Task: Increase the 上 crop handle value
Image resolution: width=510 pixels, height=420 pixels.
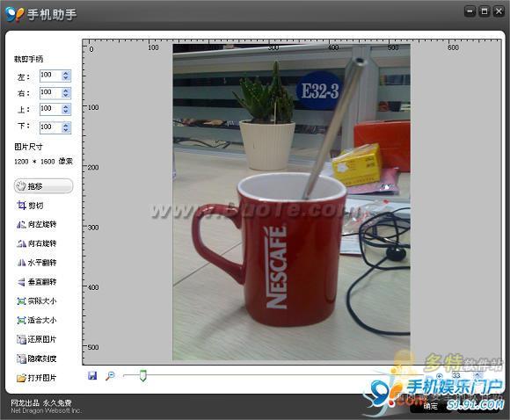Action: tap(66, 106)
